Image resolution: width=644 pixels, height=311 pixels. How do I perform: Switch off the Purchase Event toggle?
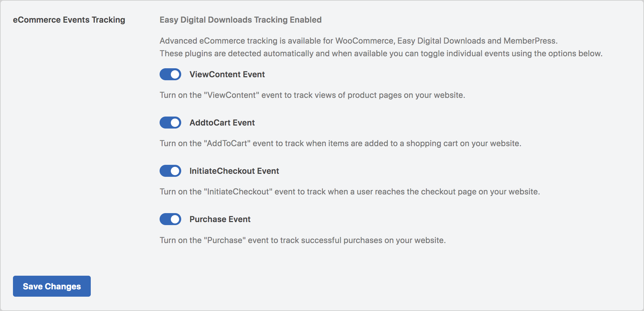pyautogui.click(x=170, y=219)
